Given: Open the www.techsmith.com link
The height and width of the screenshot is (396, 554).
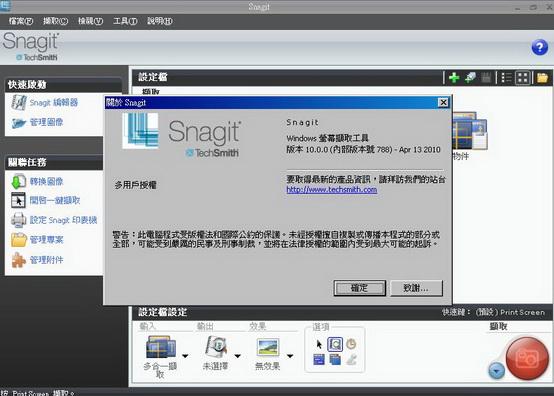Looking at the screenshot, I should point(331,190).
